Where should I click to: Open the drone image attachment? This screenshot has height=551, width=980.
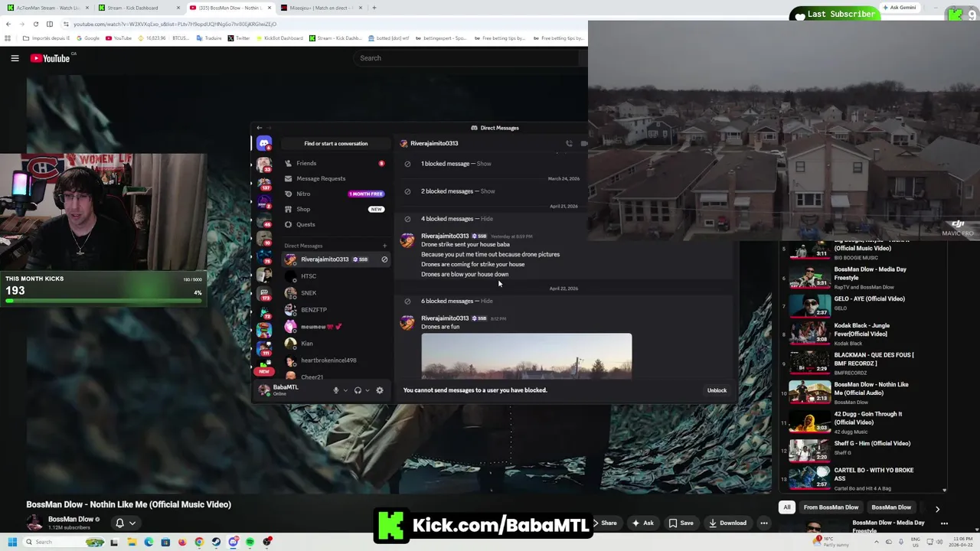[527, 356]
